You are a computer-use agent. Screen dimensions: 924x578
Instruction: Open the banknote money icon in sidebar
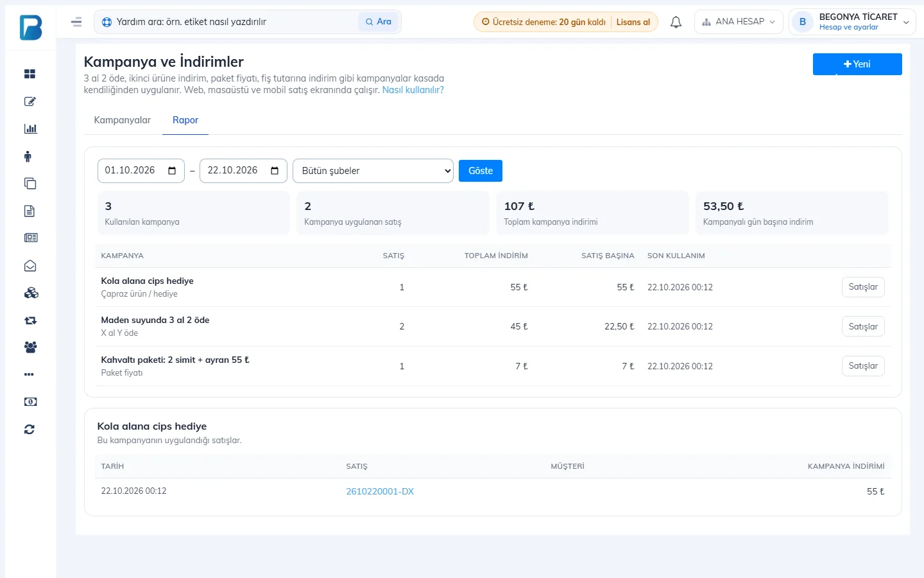click(x=30, y=402)
